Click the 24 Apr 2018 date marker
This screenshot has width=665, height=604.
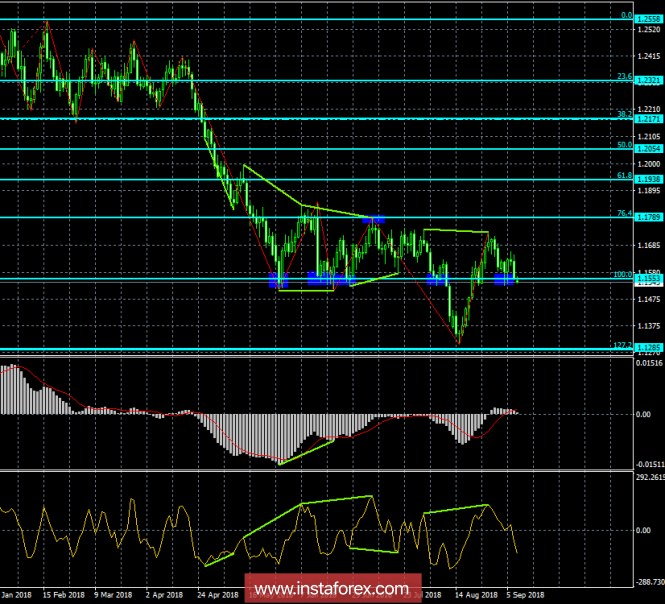tap(218, 595)
